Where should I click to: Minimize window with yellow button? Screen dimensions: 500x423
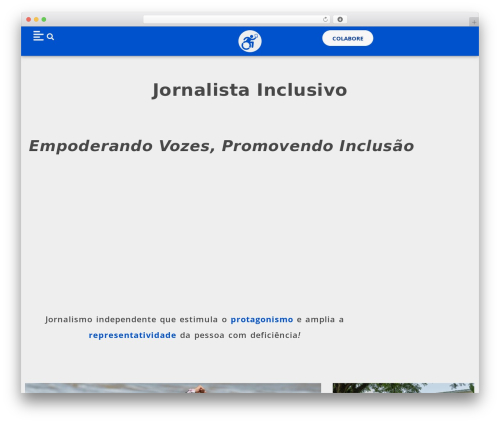pos(36,19)
